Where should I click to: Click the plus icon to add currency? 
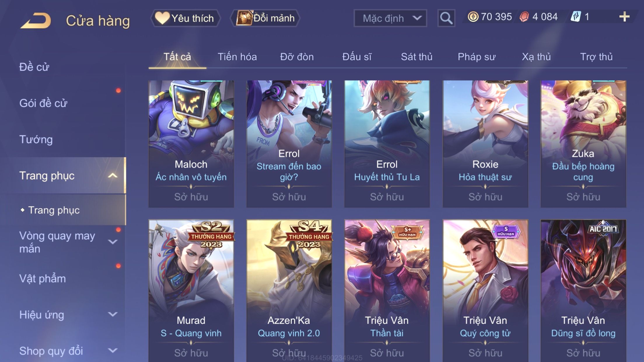[624, 17]
